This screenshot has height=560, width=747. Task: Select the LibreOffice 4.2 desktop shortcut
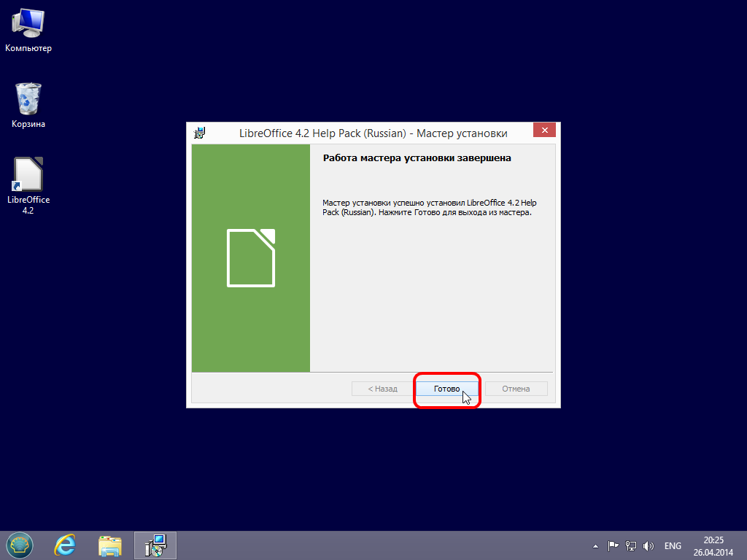coord(28,186)
